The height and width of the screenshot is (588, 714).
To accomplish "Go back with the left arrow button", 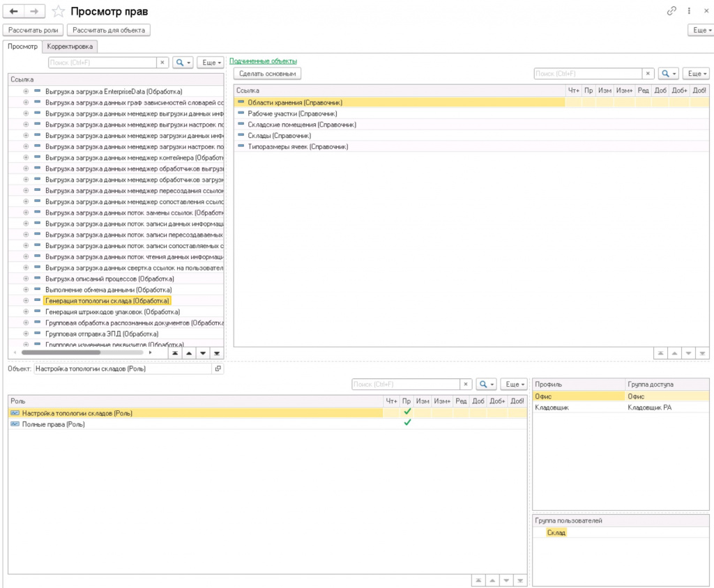I will tap(14, 11).
